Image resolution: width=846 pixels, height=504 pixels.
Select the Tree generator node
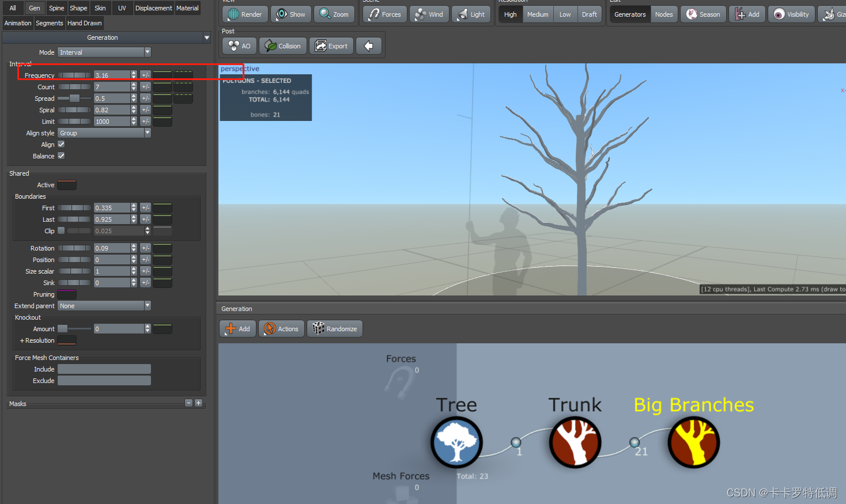[456, 442]
